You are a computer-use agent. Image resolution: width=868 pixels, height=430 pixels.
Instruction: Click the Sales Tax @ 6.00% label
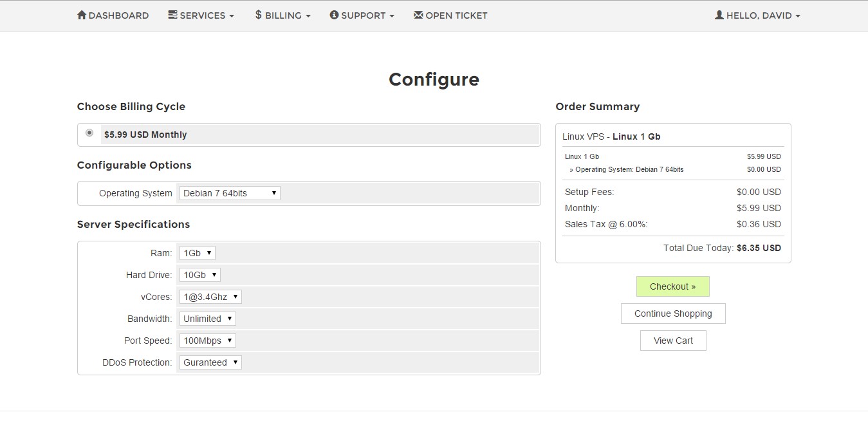tap(606, 224)
